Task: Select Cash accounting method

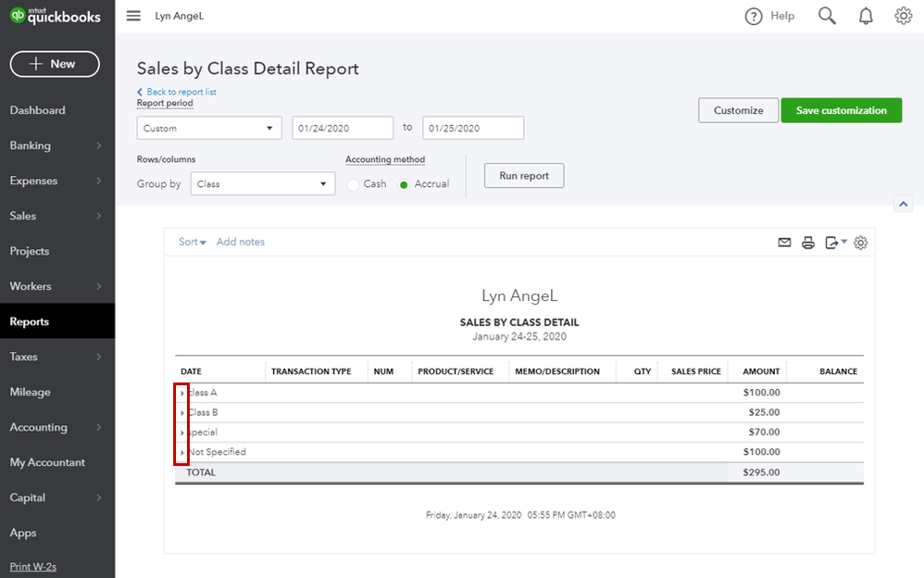Action: click(353, 184)
